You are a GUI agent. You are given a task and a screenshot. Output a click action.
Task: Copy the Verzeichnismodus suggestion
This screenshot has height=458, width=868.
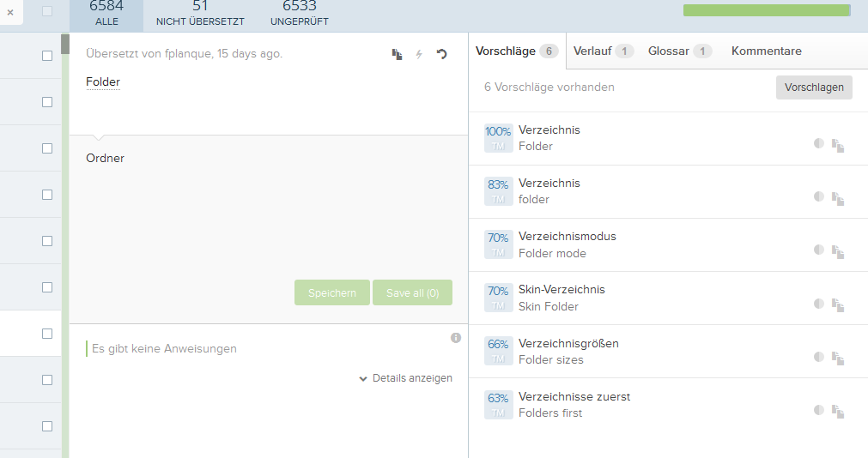click(838, 251)
